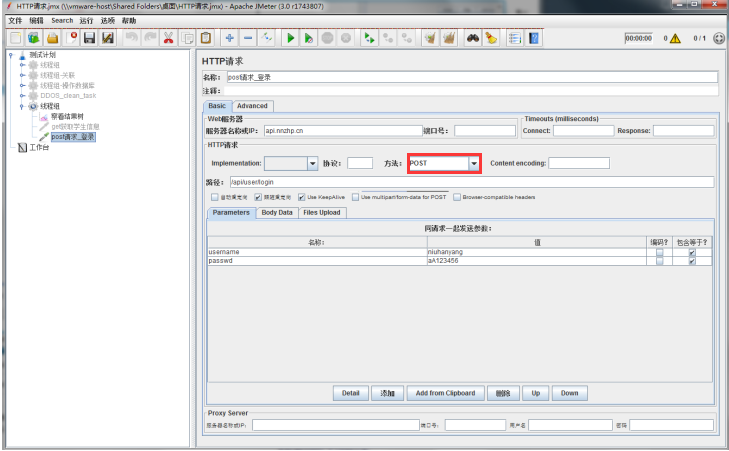Click the Remote Start All icon

click(x=370, y=38)
